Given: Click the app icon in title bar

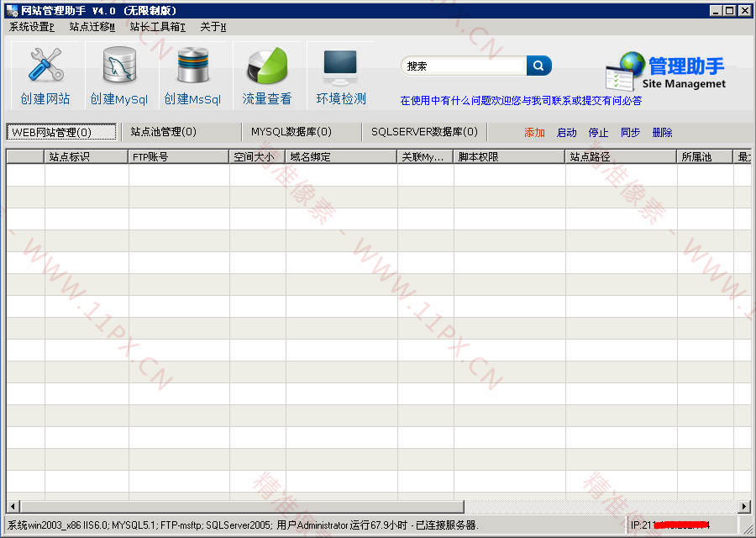Looking at the screenshot, I should (x=12, y=10).
